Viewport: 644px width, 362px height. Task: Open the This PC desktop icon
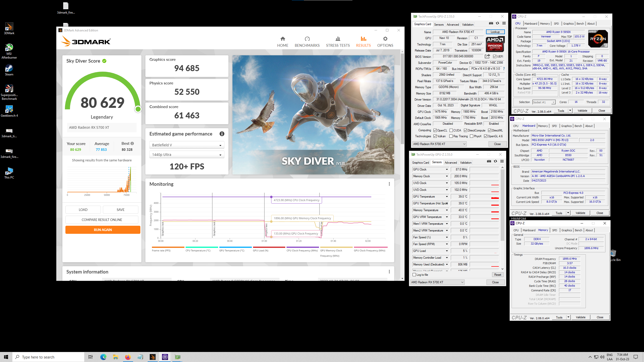(9, 173)
